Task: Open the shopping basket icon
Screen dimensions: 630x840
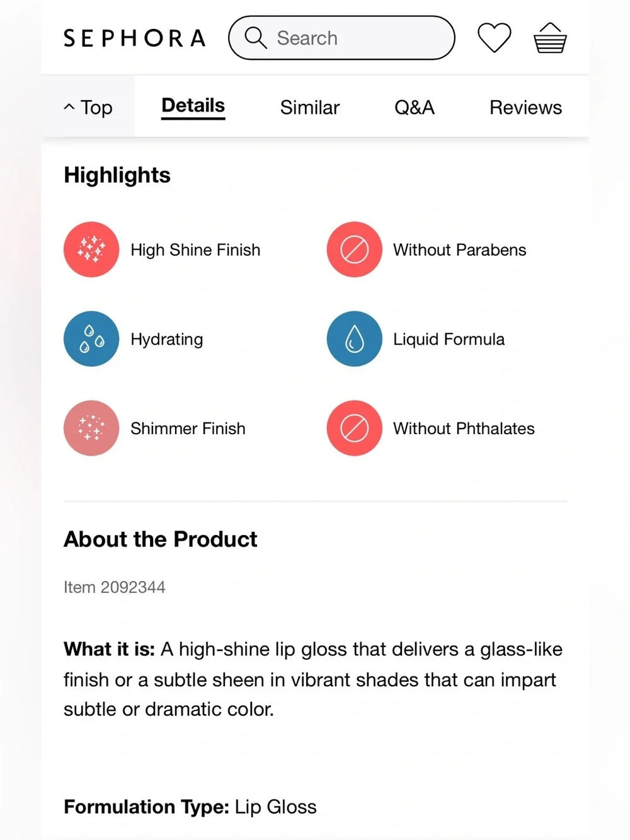Action: tap(550, 38)
